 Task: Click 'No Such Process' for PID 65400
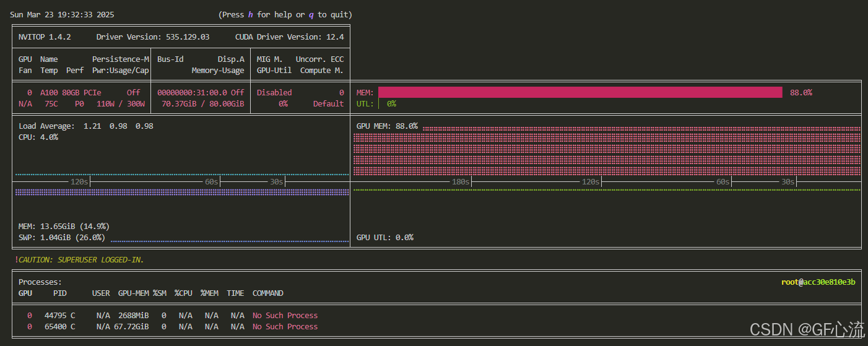click(x=285, y=327)
